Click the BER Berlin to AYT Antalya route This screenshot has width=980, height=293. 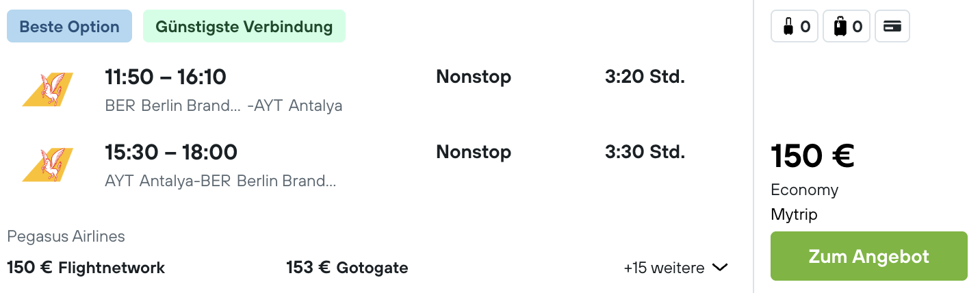coord(224,106)
